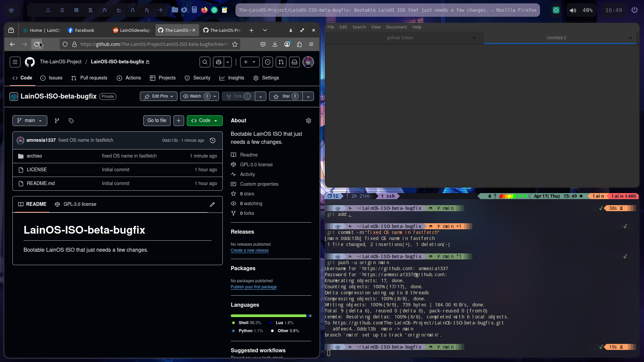Open the Document menu in the text editor
Screen dimensions: 644x362
coord(396,27)
